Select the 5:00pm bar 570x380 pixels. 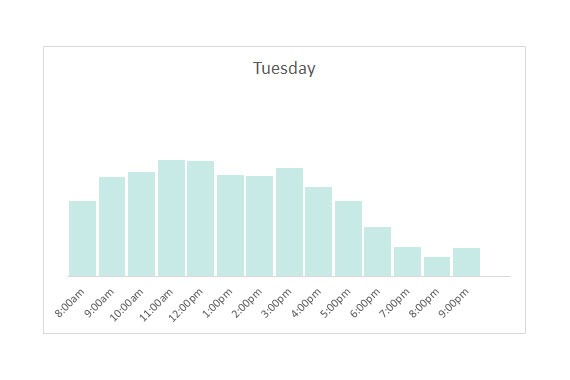(x=349, y=239)
